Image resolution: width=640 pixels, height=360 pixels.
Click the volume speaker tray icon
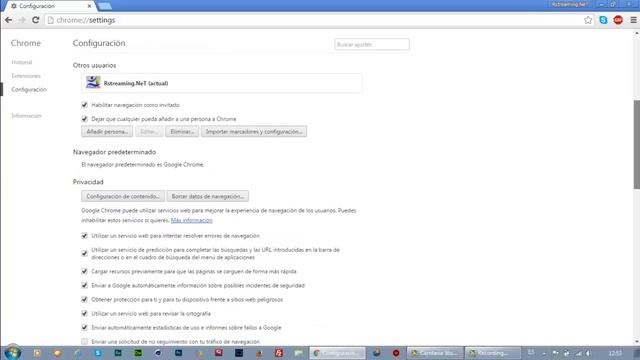click(x=589, y=353)
